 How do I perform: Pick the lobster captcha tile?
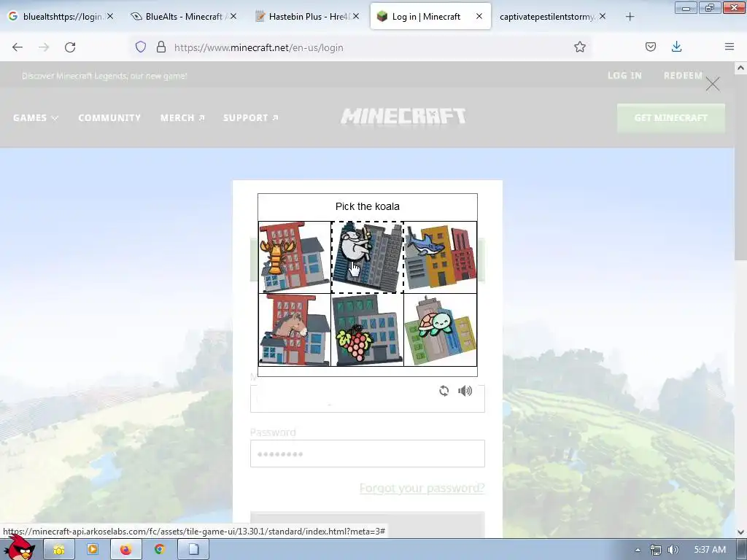click(295, 257)
